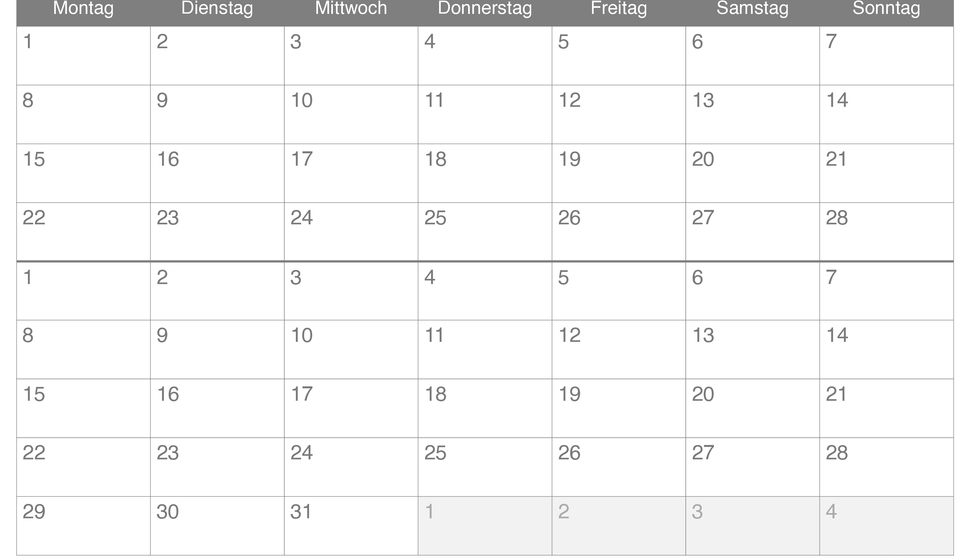Screen dimensions: 970x560
Task: Select day 10 in the first month
Action: (x=351, y=114)
